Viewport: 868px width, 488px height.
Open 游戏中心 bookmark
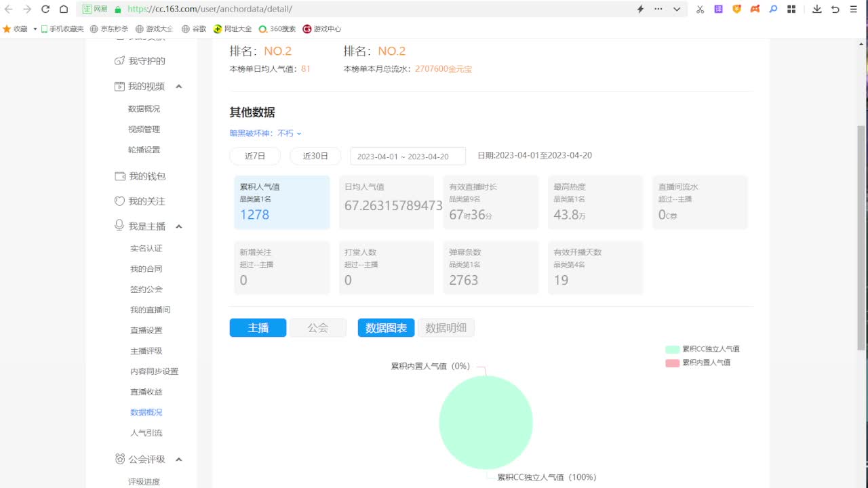322,29
